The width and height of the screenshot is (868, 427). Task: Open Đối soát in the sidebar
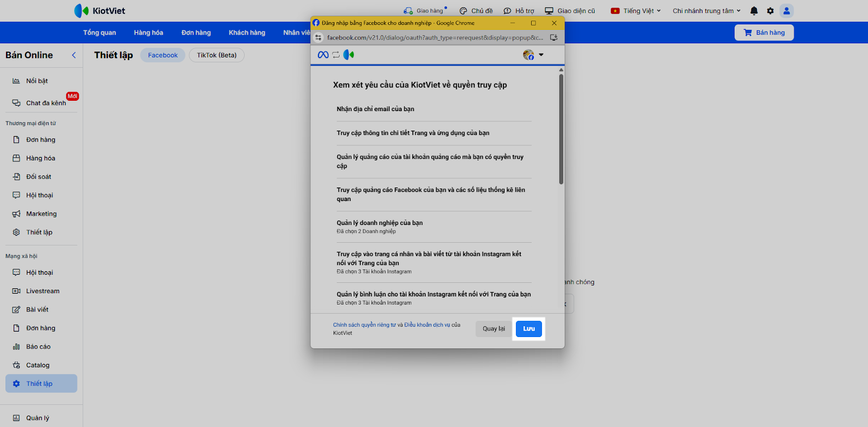(x=41, y=177)
